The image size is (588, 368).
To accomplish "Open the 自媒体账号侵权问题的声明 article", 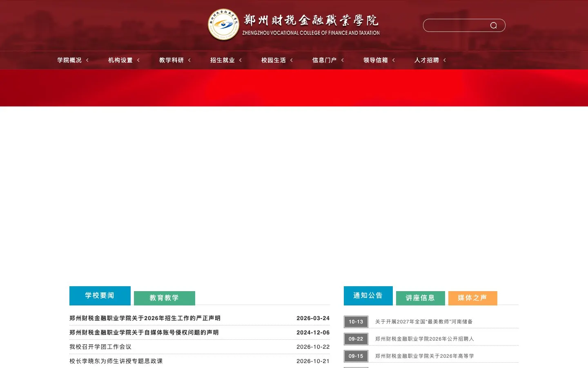I will click(x=144, y=332).
